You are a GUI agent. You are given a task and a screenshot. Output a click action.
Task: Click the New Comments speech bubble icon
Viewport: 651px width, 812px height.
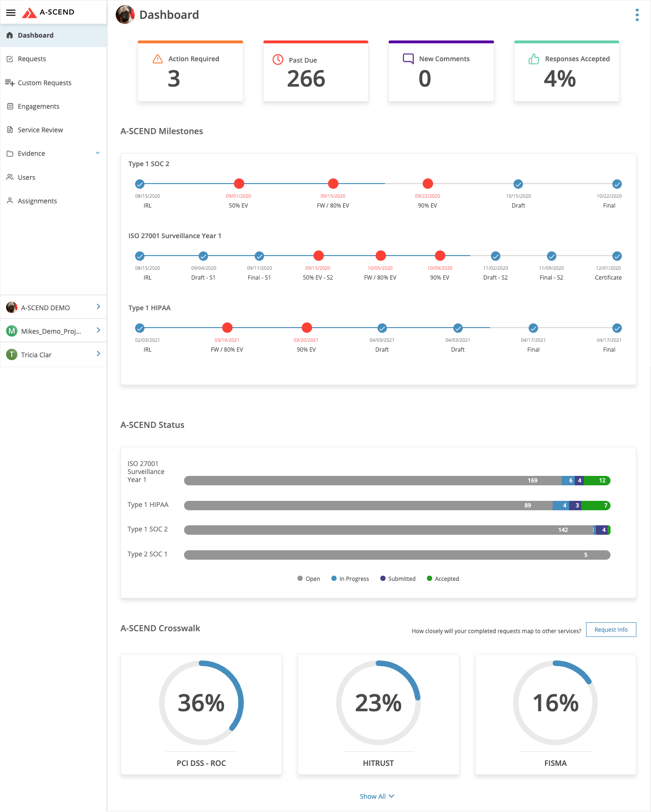(408, 59)
